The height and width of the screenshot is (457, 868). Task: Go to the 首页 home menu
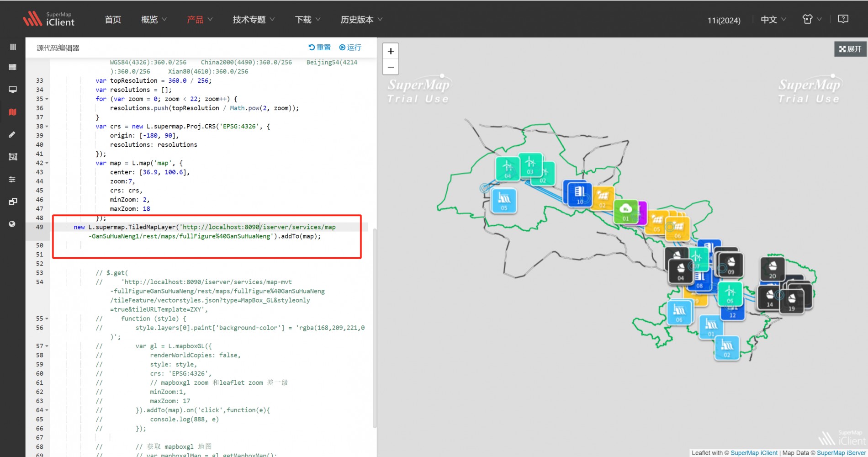[x=113, y=20]
